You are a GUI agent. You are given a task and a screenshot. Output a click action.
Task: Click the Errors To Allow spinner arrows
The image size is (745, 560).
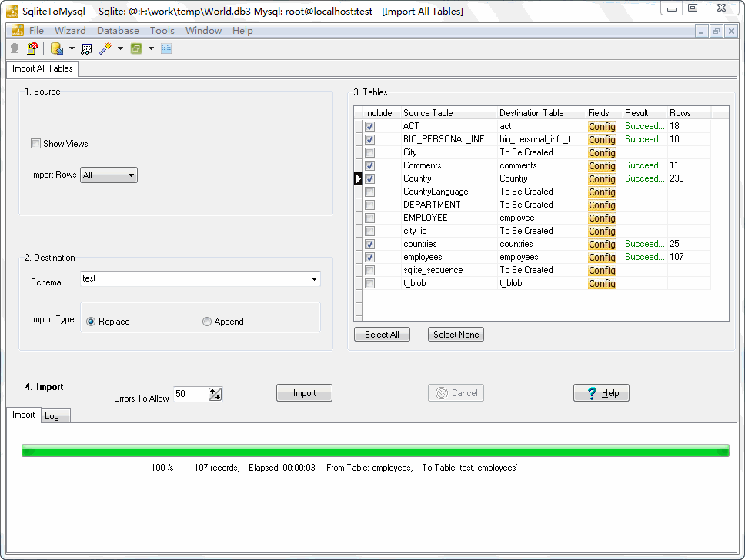click(215, 394)
